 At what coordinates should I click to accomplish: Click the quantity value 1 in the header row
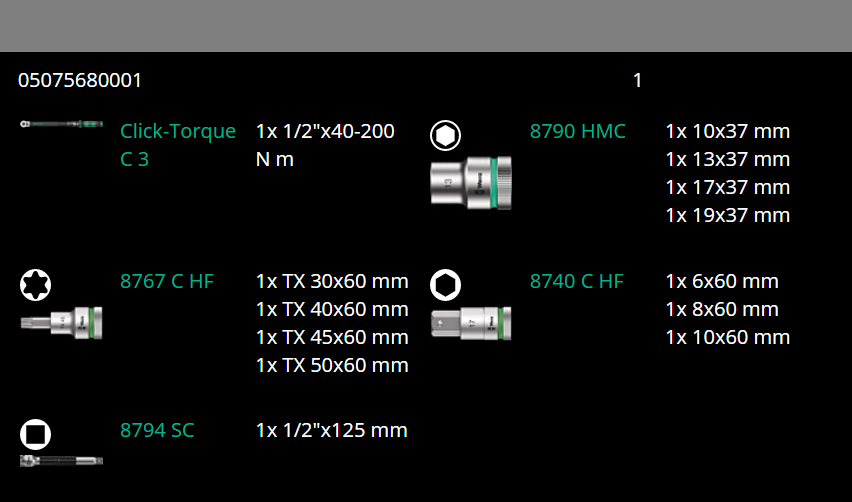[637, 80]
